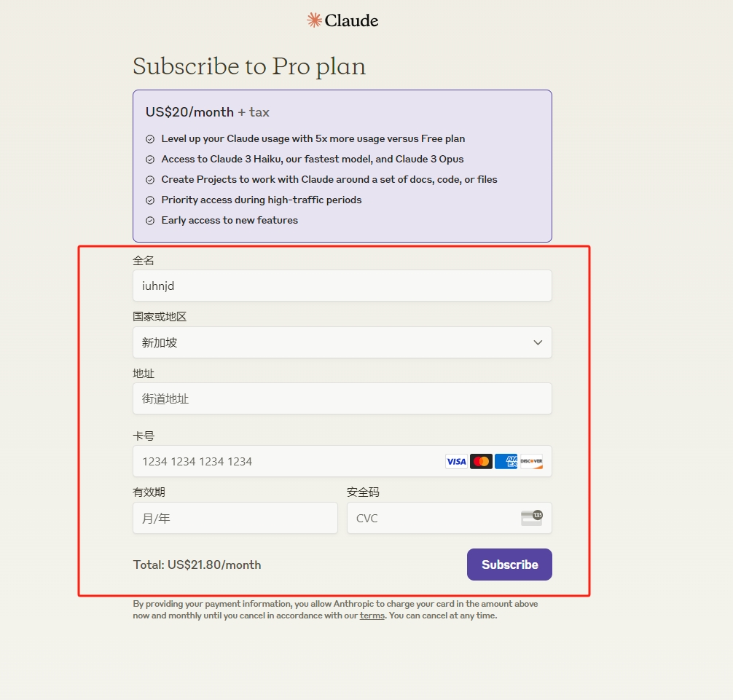Click the Visa card icon
This screenshot has width=733, height=700.
pos(456,461)
